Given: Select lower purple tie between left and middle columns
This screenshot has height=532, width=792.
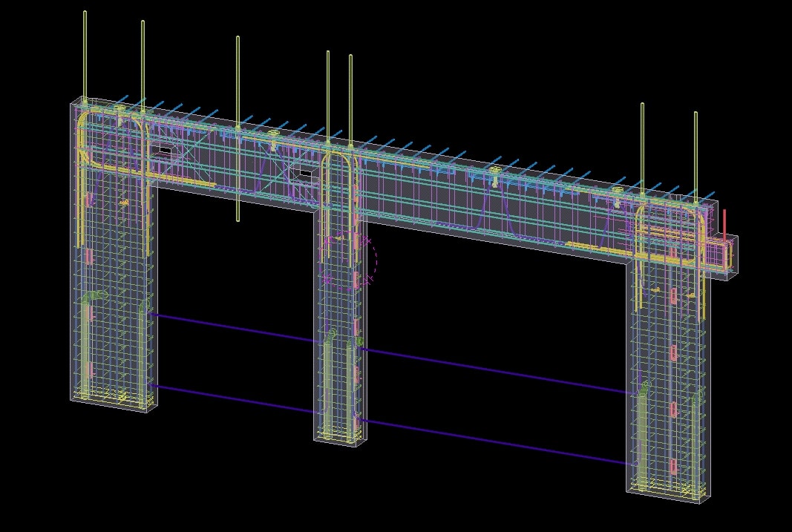Looking at the screenshot, I should [x=238, y=398].
